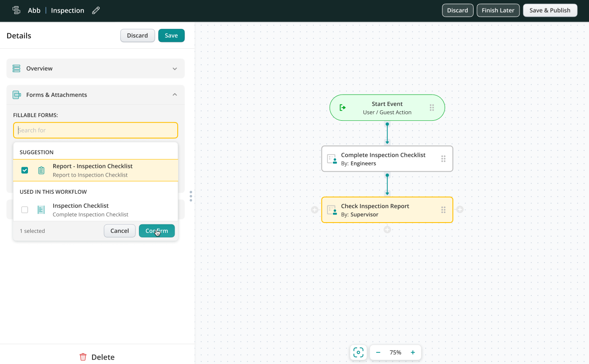Check the Inspection Checklist form checkbox

tap(25, 210)
